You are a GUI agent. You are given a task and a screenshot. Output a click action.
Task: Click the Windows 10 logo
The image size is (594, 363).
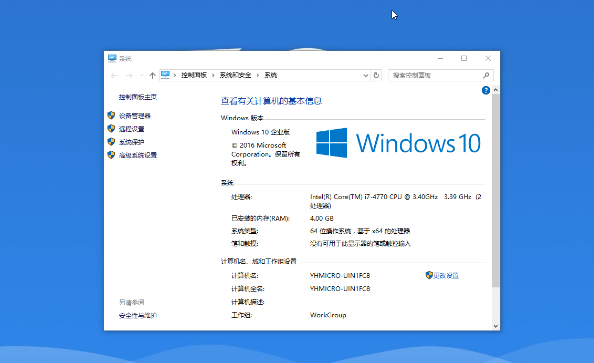click(398, 143)
